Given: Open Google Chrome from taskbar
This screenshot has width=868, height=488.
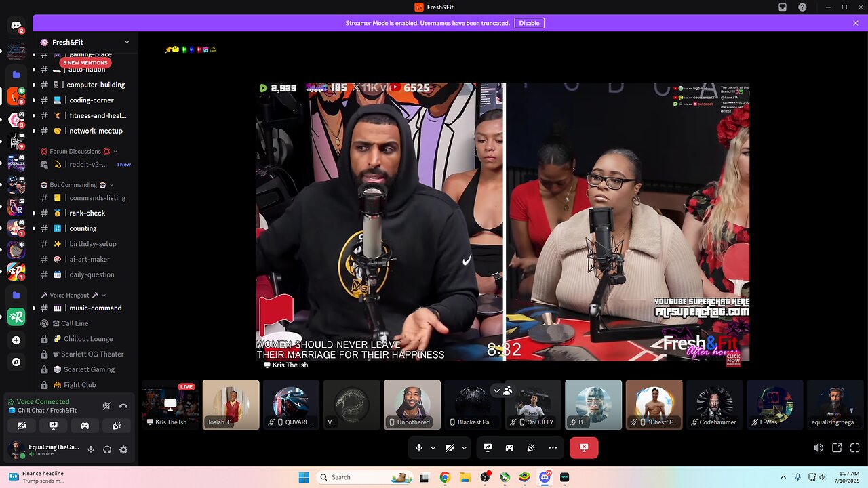Looking at the screenshot, I should [444, 477].
